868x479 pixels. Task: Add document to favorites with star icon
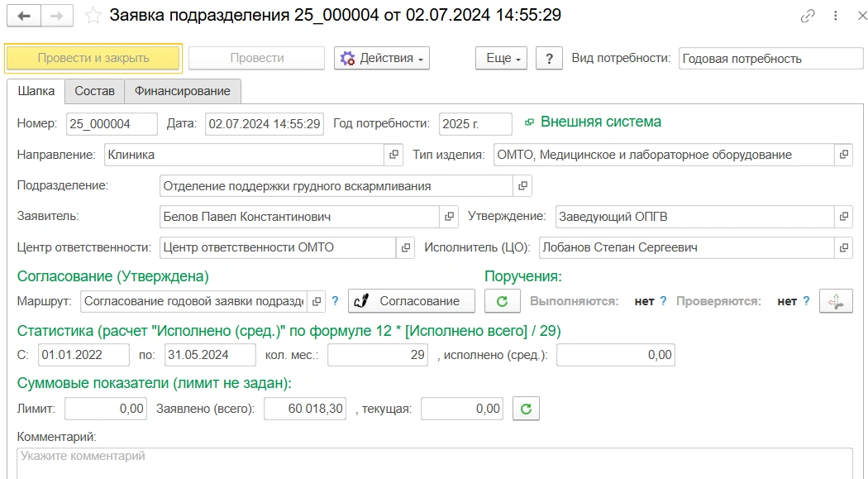[93, 16]
